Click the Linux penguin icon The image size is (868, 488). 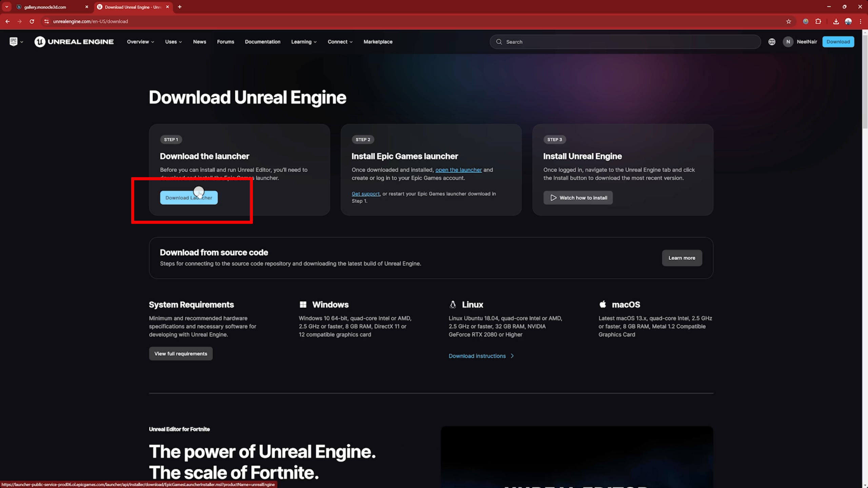click(453, 304)
